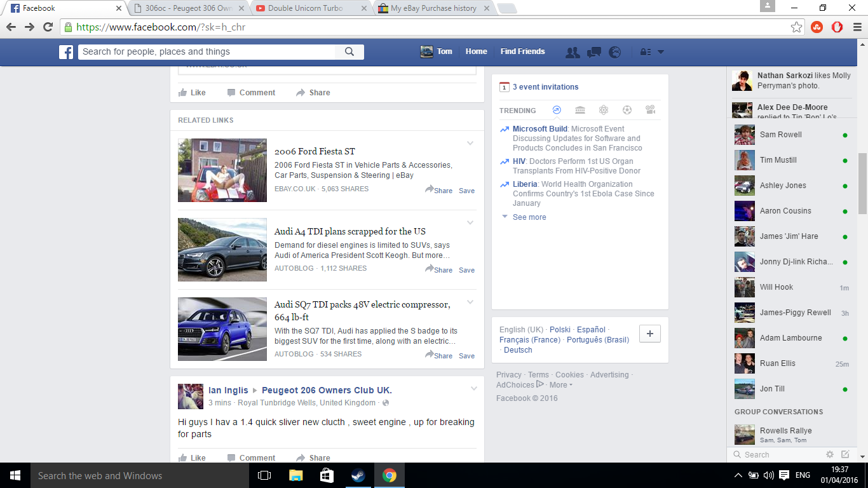Bookmark page with the star icon
The image size is (868, 488).
point(796,27)
